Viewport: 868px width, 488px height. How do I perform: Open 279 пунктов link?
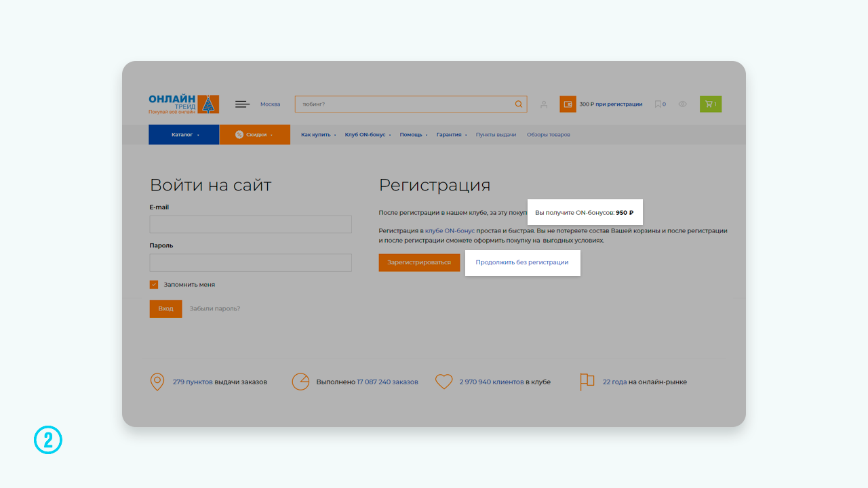click(x=193, y=382)
